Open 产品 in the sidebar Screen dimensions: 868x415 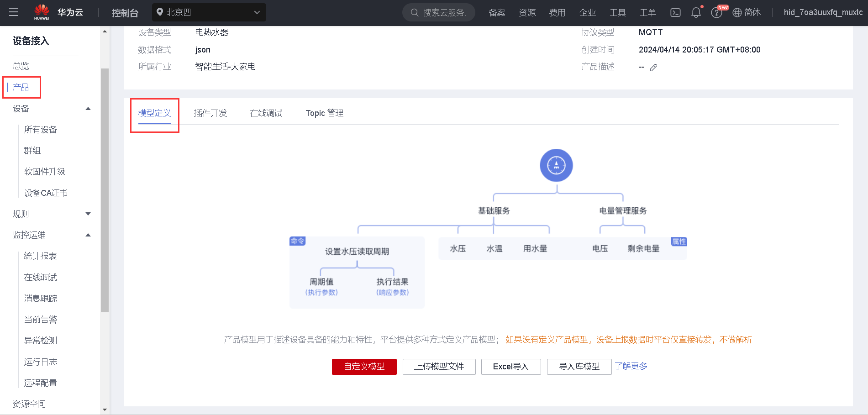click(21, 87)
